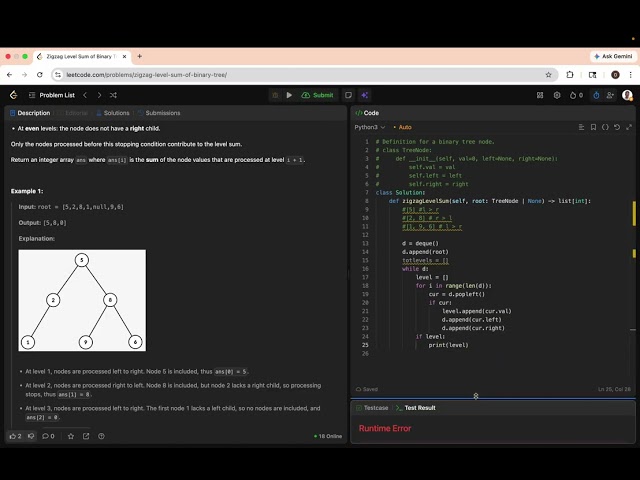Share the problem via share icon

pyautogui.click(x=86, y=436)
